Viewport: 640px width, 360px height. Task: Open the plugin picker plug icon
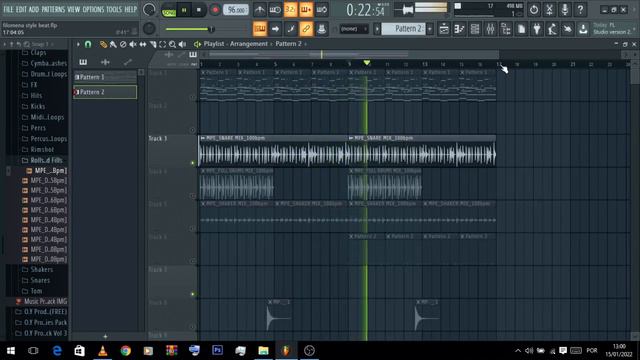[x=537, y=29]
